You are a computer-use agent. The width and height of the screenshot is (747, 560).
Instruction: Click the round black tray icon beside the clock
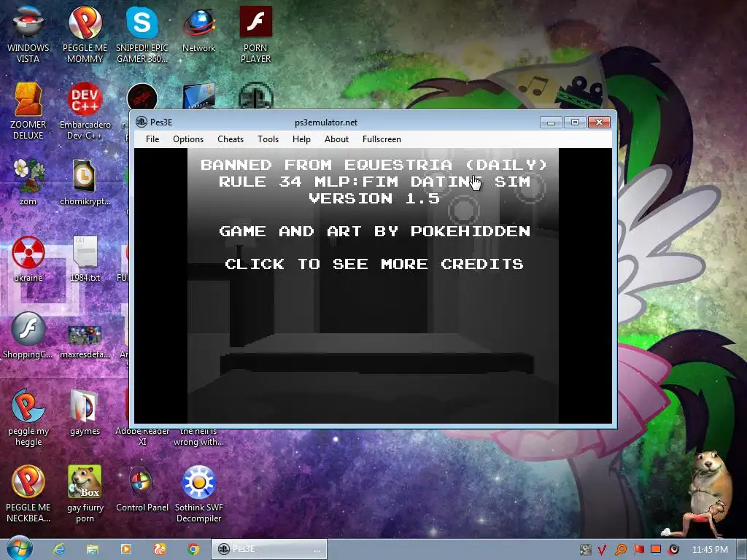click(x=673, y=550)
